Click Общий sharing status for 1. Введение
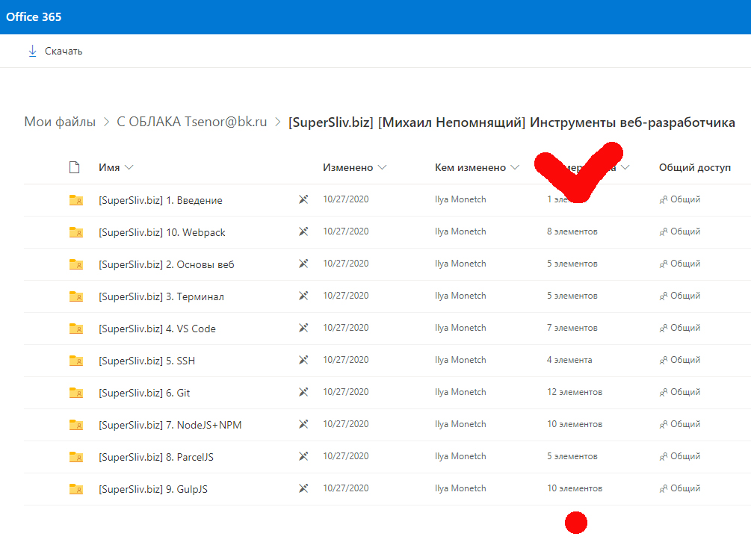 (x=679, y=199)
